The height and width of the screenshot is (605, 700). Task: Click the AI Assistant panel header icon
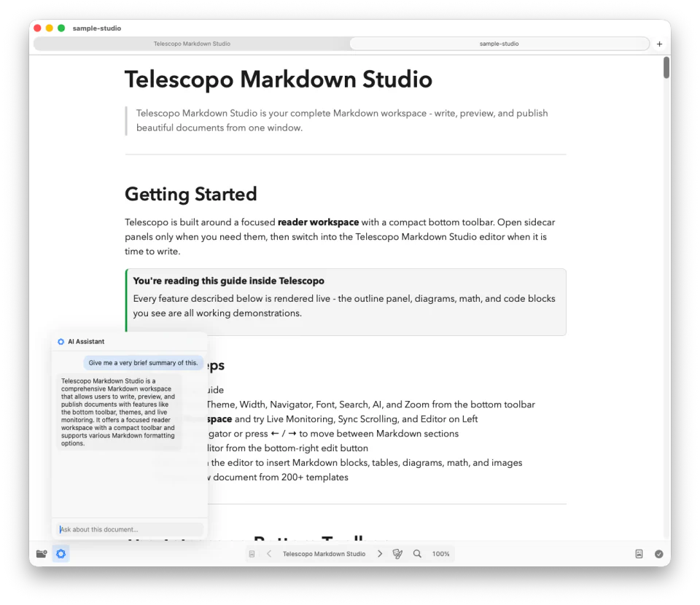[x=61, y=342]
